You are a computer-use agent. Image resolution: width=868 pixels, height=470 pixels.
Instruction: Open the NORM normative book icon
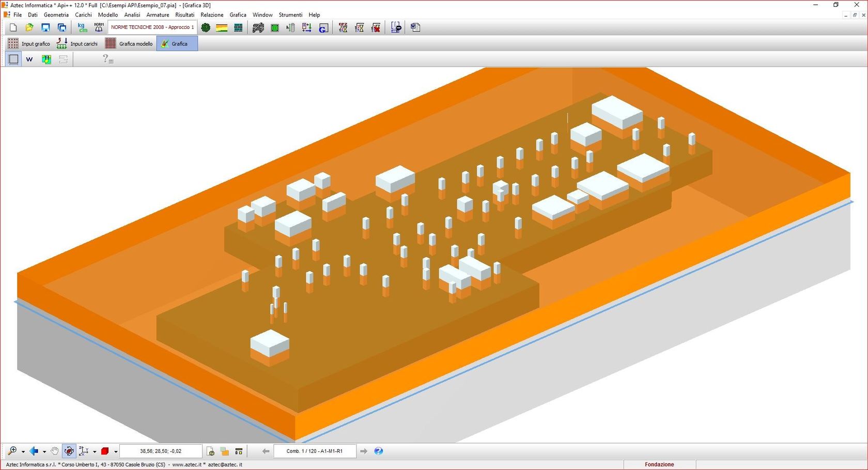[98, 27]
